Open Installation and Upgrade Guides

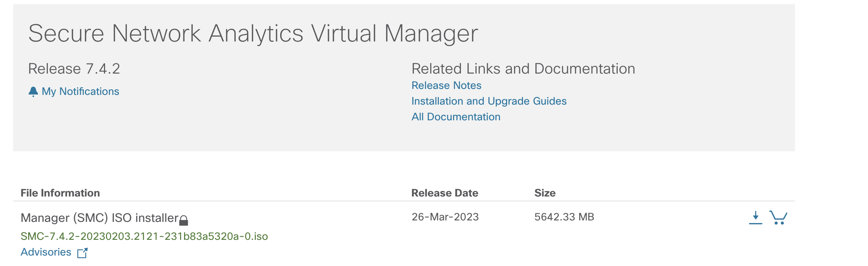click(489, 101)
